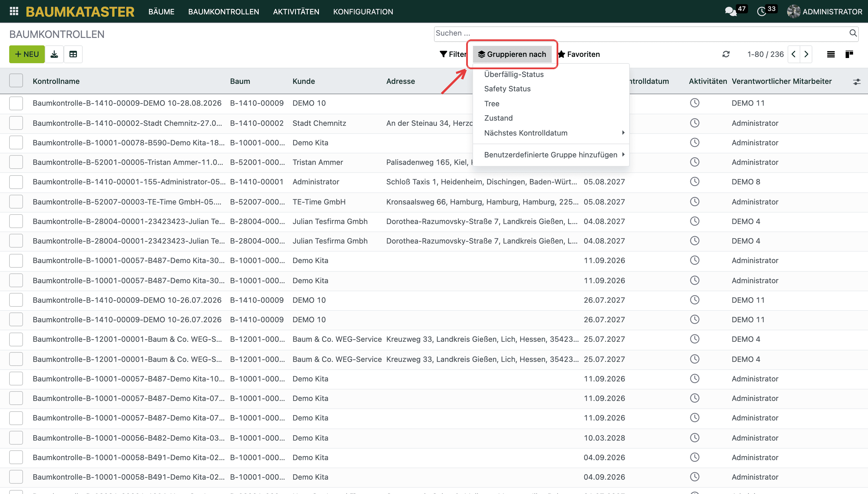868x494 pixels.
Task: Switch to list view icon
Action: pyautogui.click(x=831, y=54)
